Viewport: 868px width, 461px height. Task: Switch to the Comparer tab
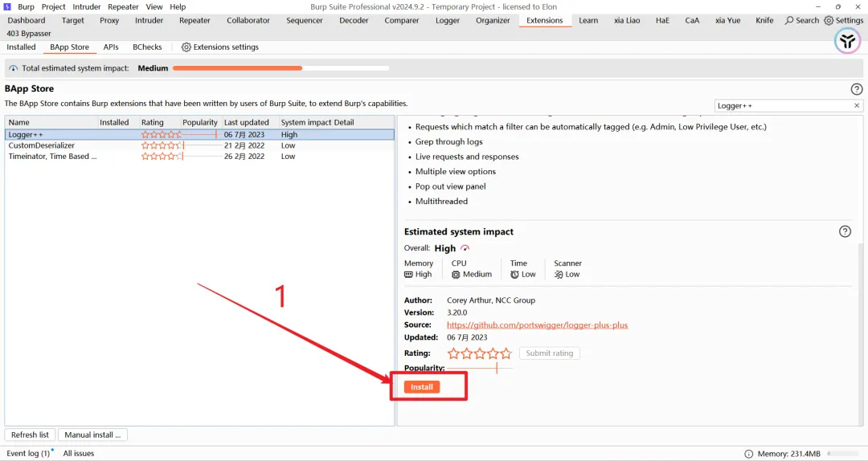402,20
